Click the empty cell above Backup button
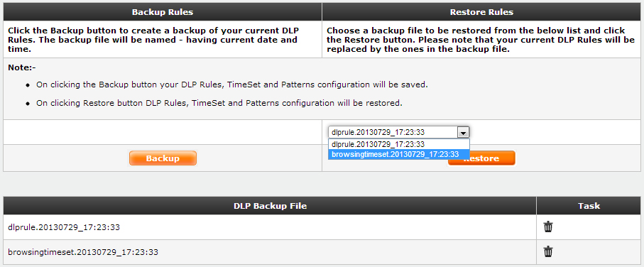This screenshot has height=267, width=644. point(163,132)
